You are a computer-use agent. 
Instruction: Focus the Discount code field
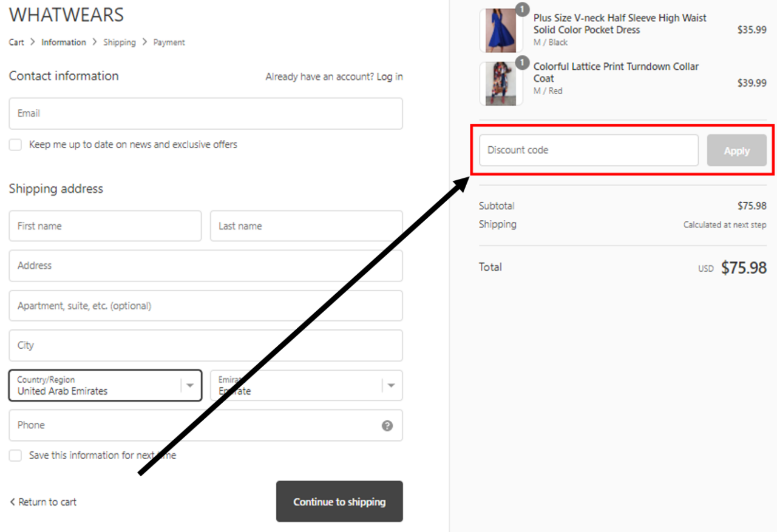pyautogui.click(x=589, y=150)
